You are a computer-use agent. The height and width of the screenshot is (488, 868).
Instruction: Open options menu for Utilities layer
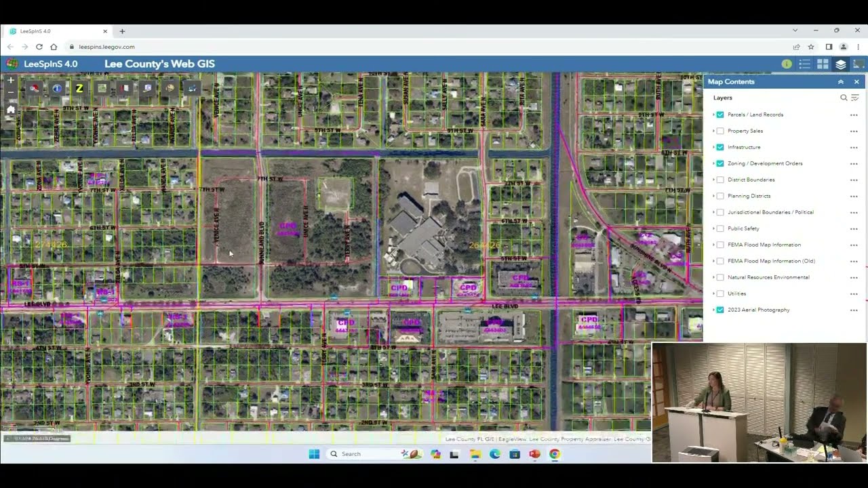tap(854, 293)
